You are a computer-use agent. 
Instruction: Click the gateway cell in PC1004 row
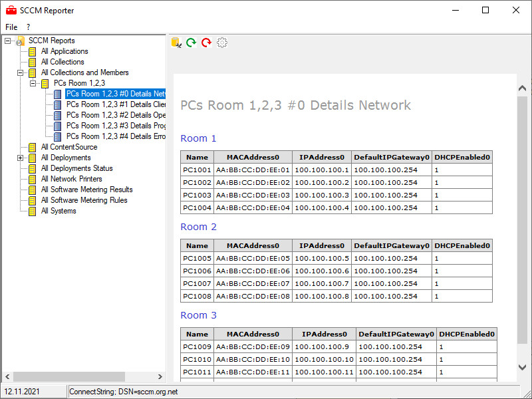392,207
